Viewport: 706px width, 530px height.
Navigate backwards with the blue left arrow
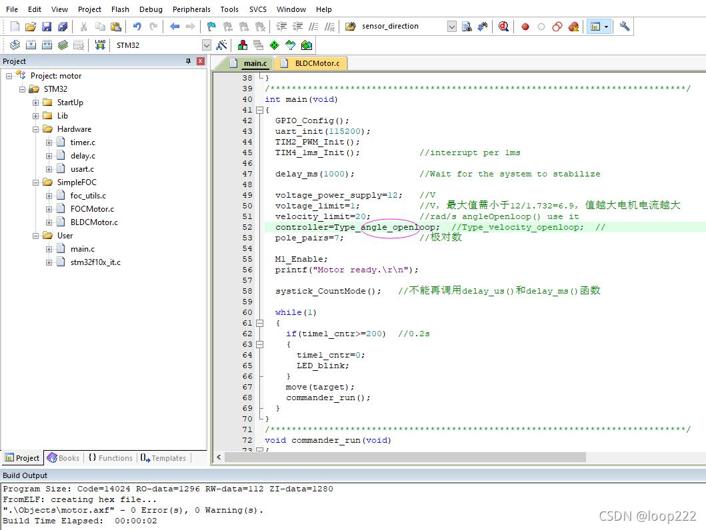175,27
